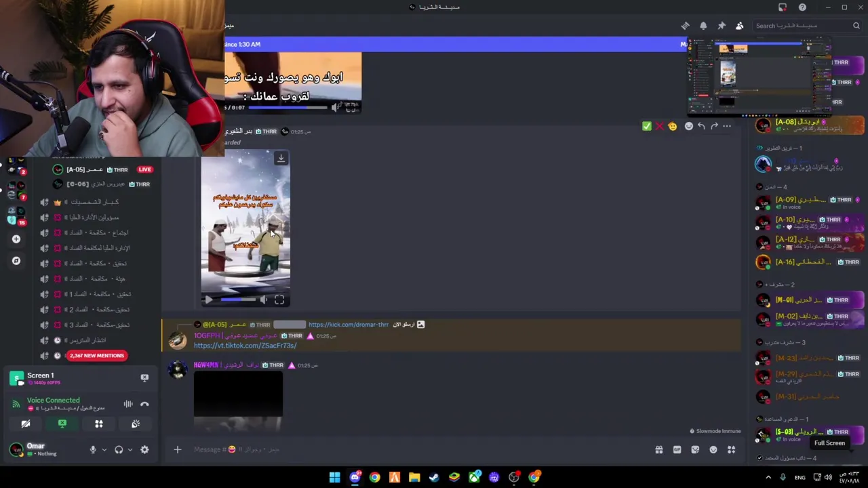Open Discover servers compass icon
868x488 pixels.
tap(16, 260)
